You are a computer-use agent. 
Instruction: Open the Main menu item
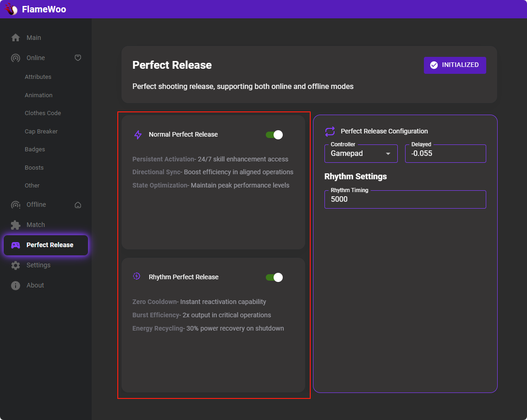[x=46, y=38]
